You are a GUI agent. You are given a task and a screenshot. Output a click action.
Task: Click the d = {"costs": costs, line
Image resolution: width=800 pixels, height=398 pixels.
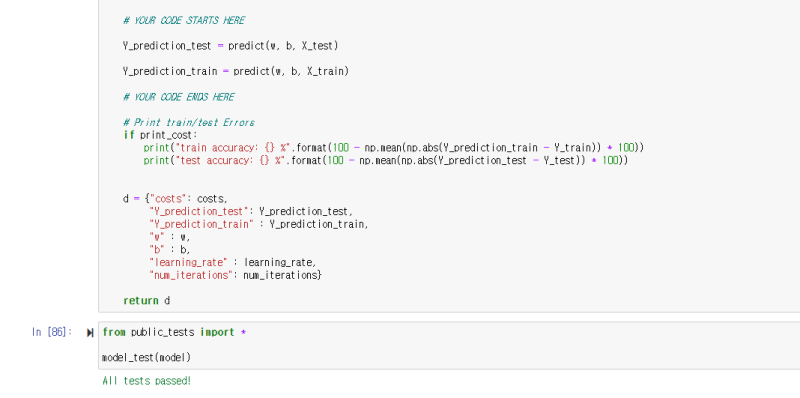pos(176,199)
